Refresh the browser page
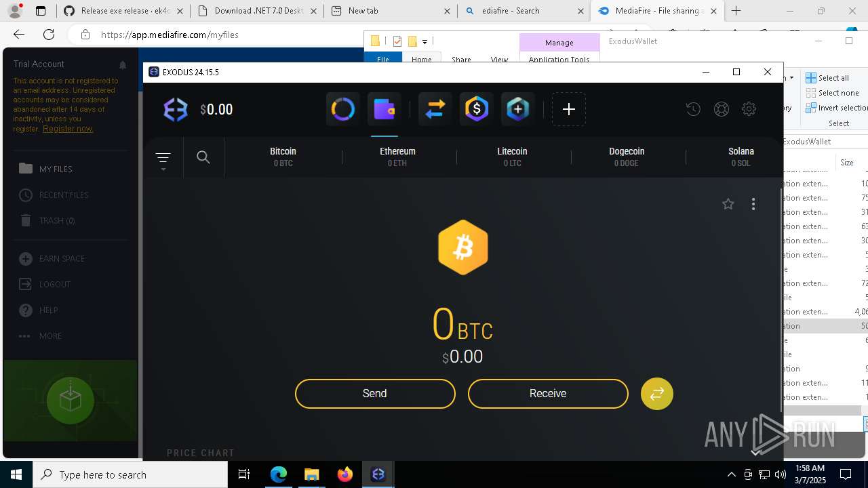 click(x=49, y=35)
